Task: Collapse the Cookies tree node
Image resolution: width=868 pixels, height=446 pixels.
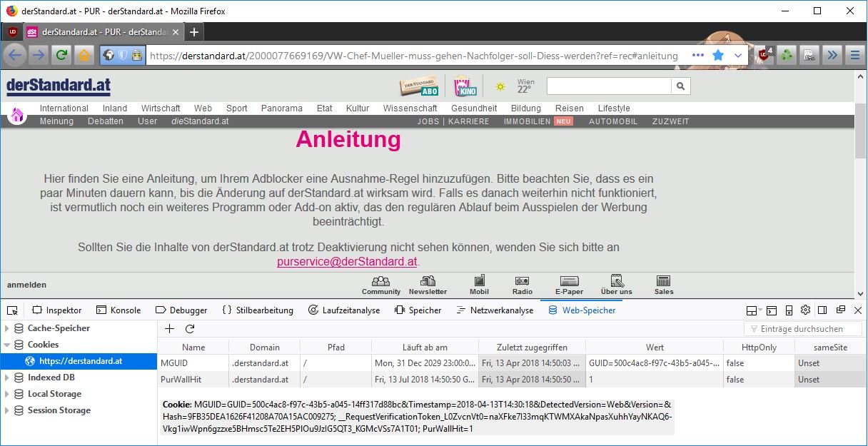Action: click(7, 345)
